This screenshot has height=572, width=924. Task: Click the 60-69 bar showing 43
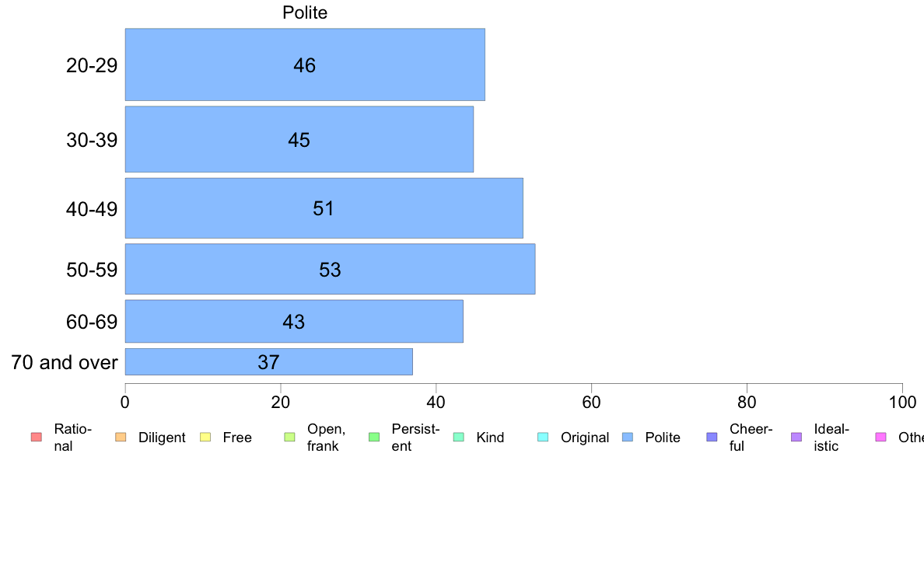[x=293, y=322]
